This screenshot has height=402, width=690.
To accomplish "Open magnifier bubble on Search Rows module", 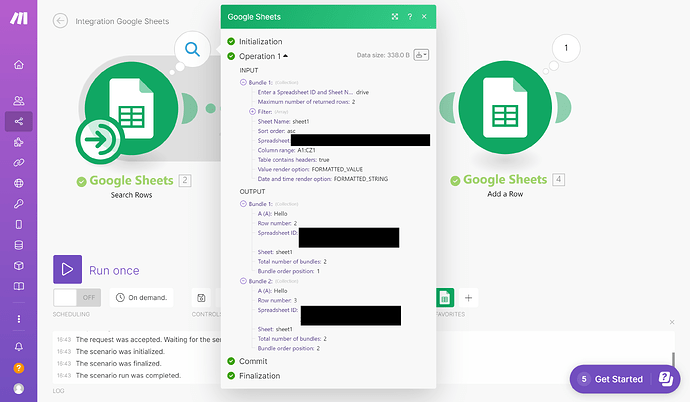I will coord(192,49).
